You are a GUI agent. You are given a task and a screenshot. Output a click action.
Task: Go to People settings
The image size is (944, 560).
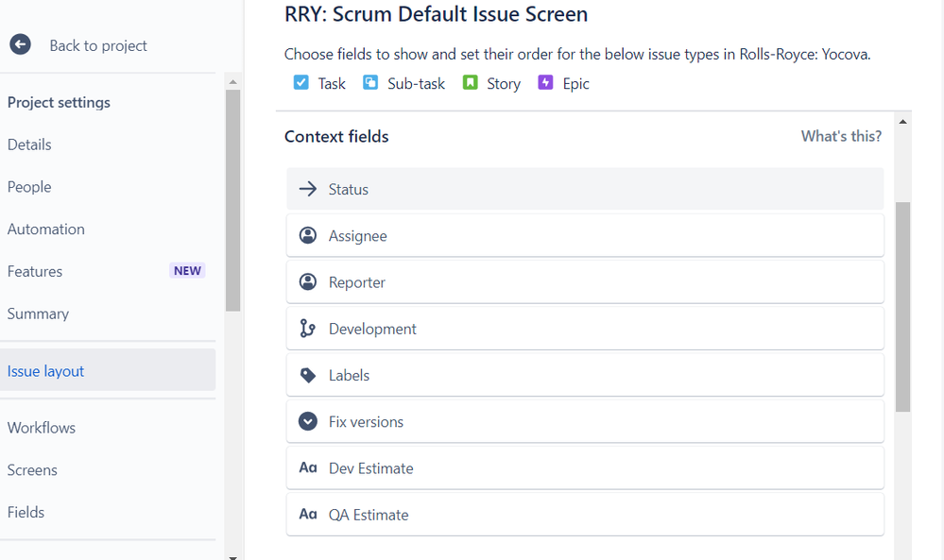(x=29, y=186)
